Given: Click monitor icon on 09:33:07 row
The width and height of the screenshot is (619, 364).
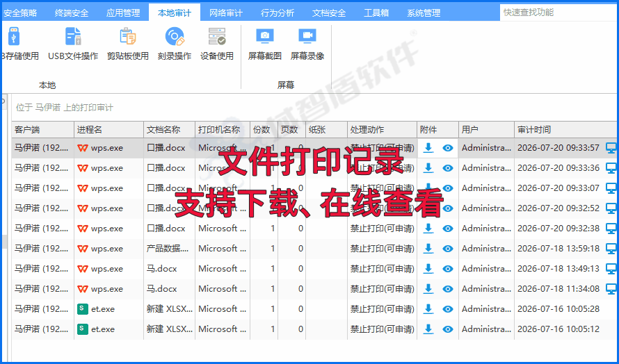Looking at the screenshot, I should tap(611, 188).
